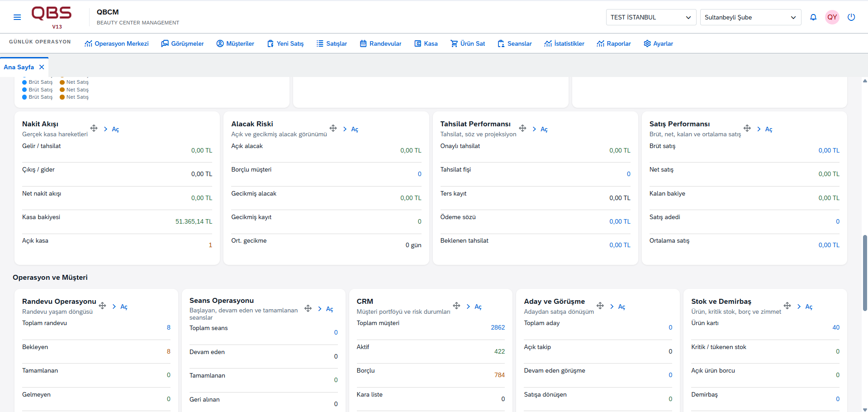Click Aç link on Satış Performansı
The height and width of the screenshot is (412, 868).
769,129
